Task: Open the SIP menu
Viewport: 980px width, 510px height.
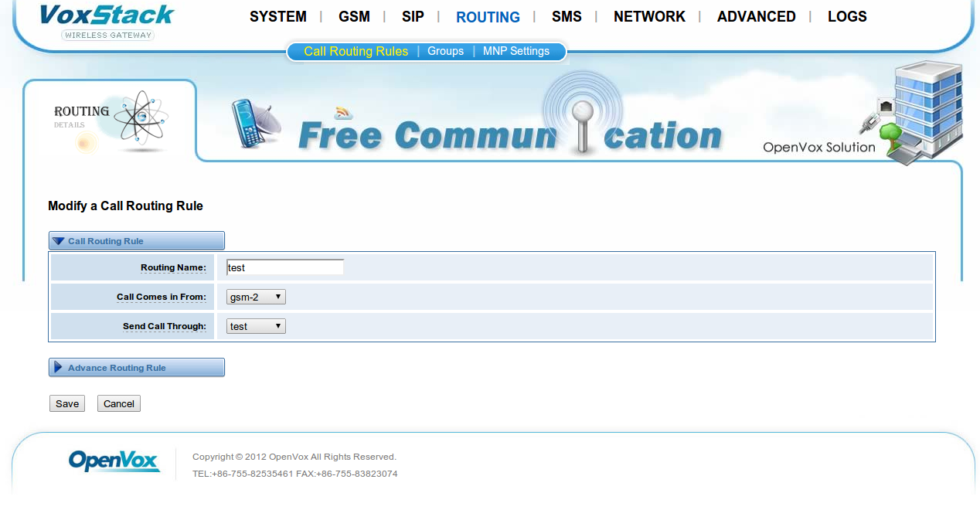Action: click(413, 17)
